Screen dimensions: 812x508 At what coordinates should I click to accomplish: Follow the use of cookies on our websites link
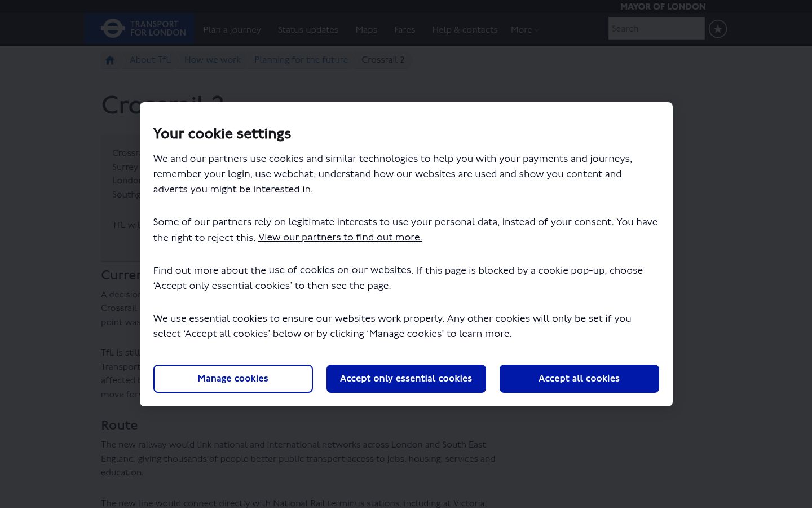coord(339,270)
